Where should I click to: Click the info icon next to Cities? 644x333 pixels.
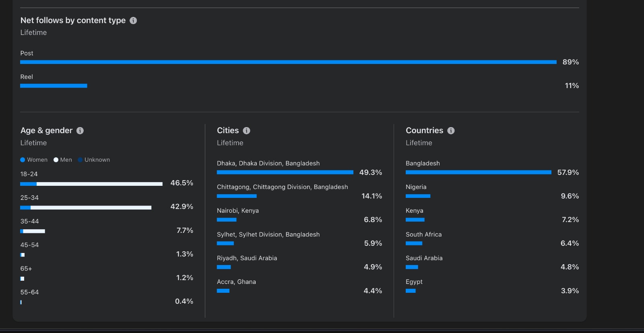pyautogui.click(x=247, y=131)
